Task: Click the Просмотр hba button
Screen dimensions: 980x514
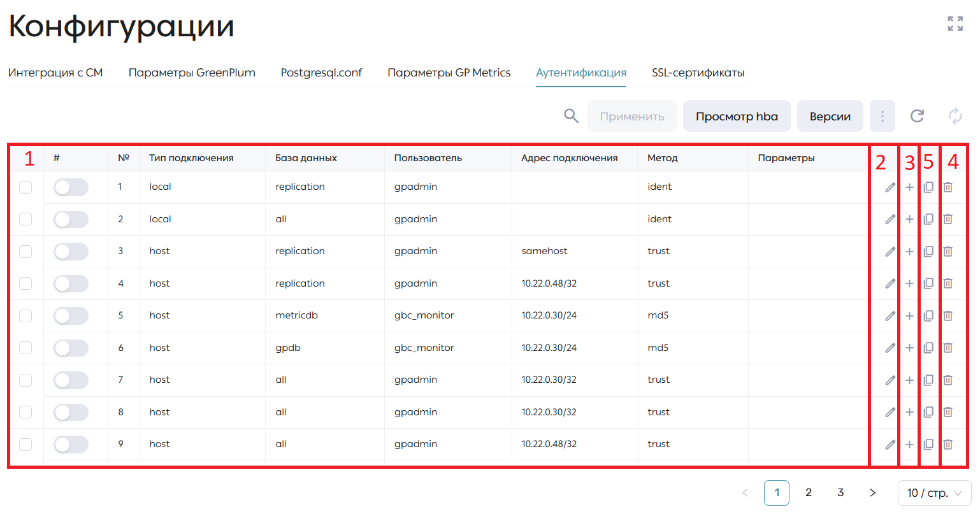Action: tap(737, 116)
